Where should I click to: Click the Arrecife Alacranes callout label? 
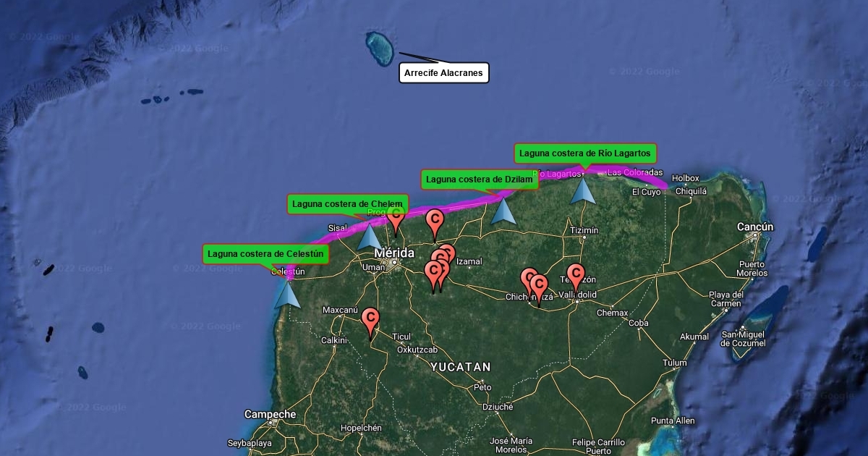(444, 73)
